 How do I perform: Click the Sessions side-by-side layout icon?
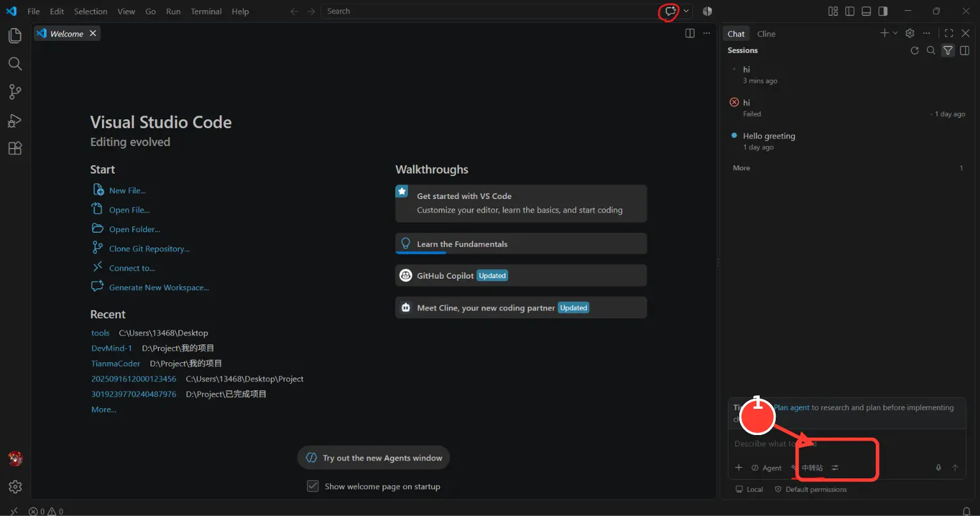(x=965, y=50)
